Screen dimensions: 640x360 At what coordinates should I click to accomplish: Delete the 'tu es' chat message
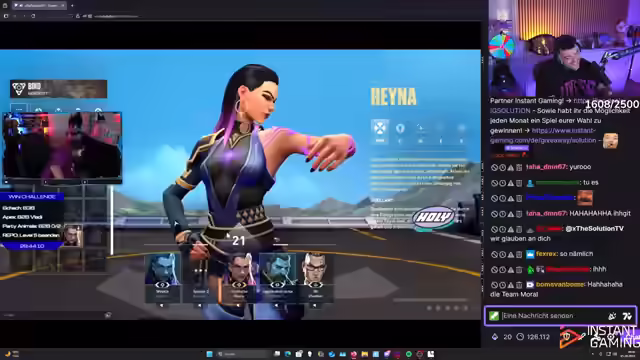519,183
